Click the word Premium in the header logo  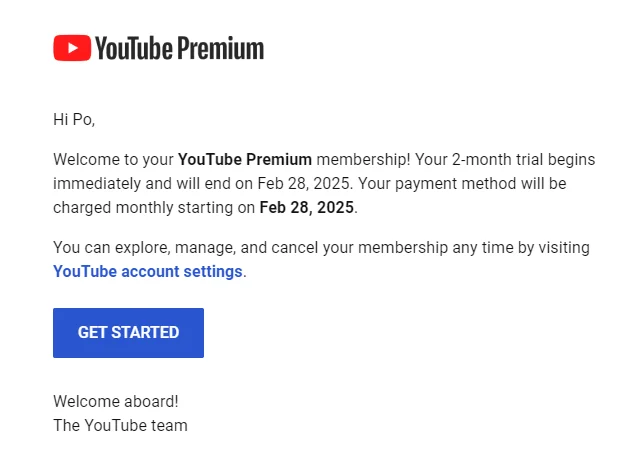click(221, 48)
